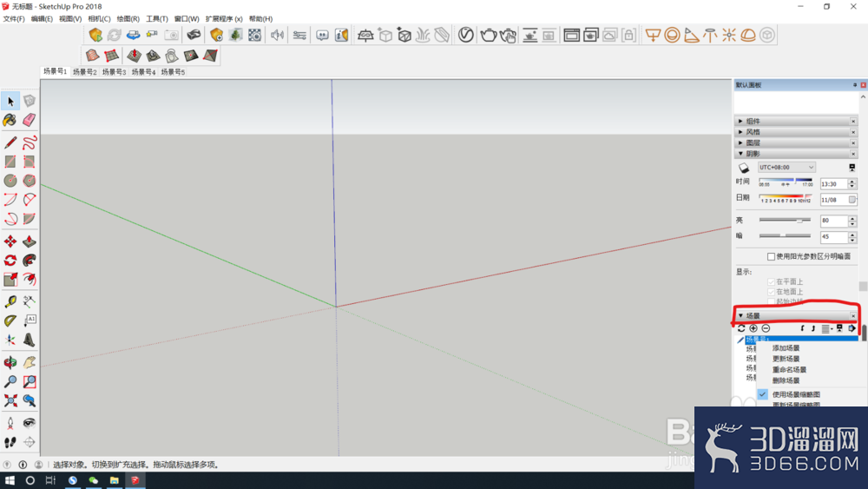The height and width of the screenshot is (489, 868).
Task: Choose 添加场景 from context menu
Action: tap(786, 347)
